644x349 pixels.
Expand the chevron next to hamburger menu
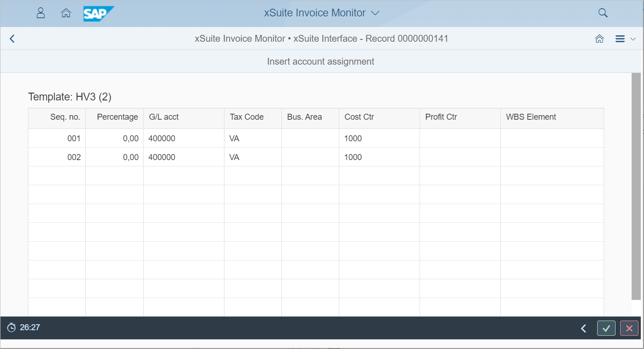633,39
